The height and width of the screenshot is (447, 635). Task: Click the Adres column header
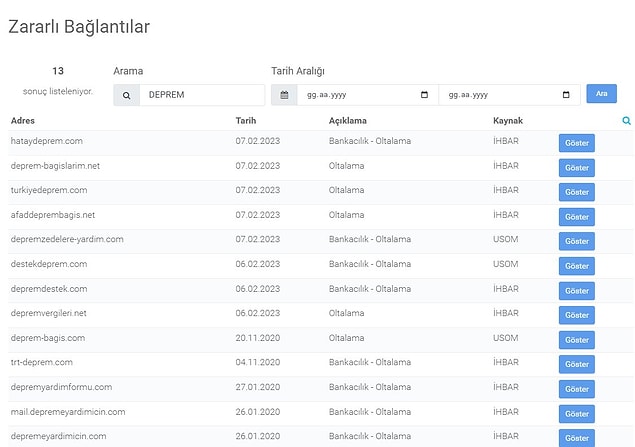(23, 121)
